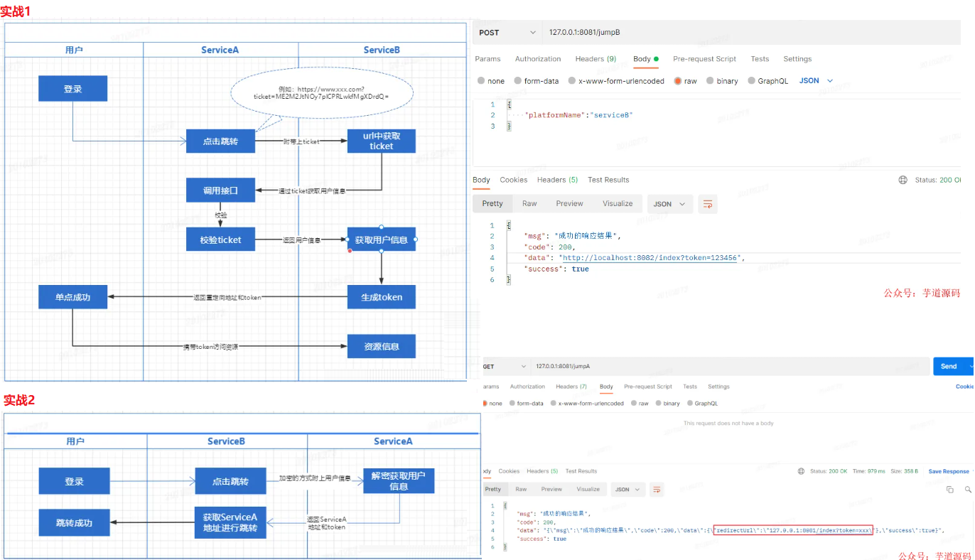This screenshot has width=975, height=560.
Task: Select the raw body option for jumpB request
Action: point(678,81)
